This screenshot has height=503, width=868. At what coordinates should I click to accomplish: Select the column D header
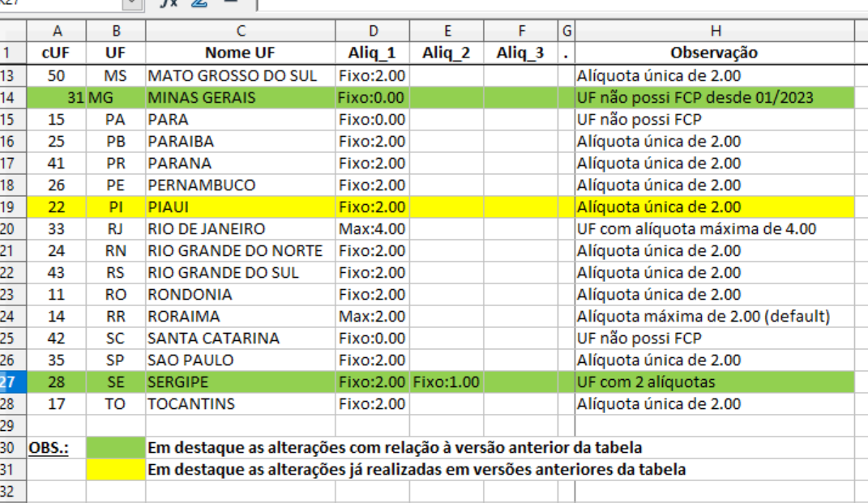(x=373, y=31)
